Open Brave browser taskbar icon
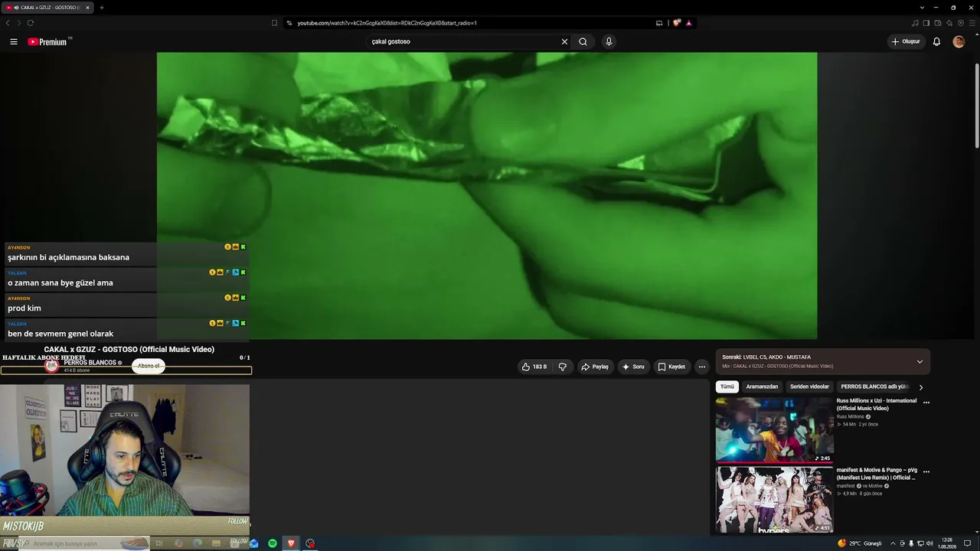 point(291,543)
